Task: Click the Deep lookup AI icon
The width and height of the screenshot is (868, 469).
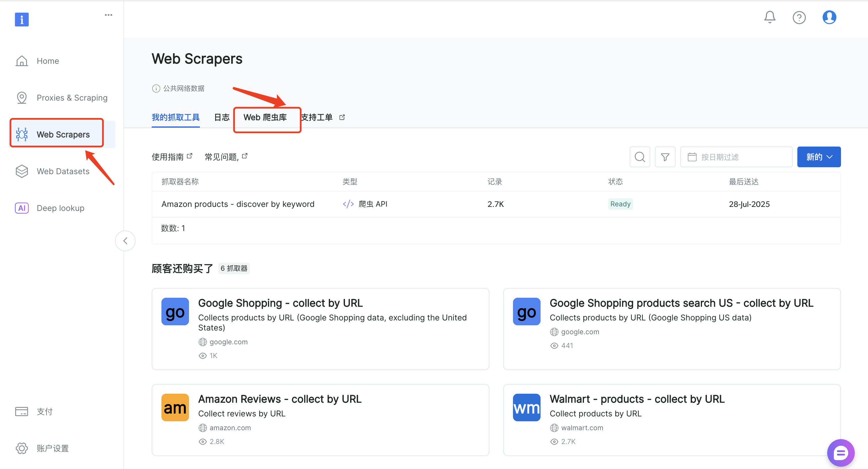Action: (x=22, y=208)
